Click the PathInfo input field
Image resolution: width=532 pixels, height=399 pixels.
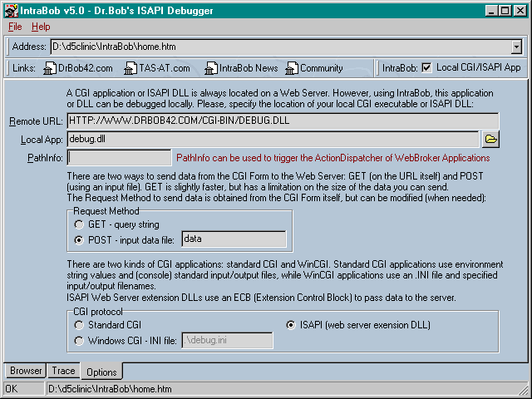pyautogui.click(x=119, y=157)
